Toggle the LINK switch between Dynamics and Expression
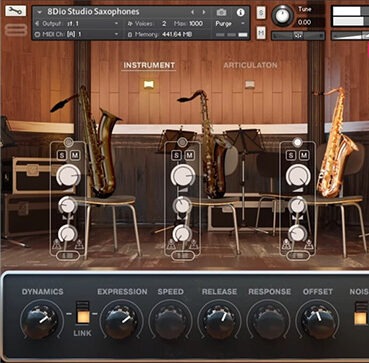The width and height of the screenshot is (369, 363). point(83,313)
